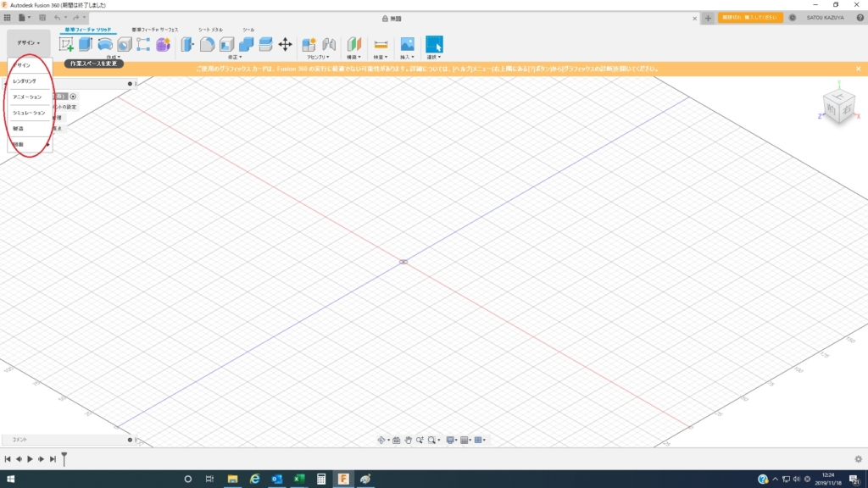
Task: Click the Undo arrow
Action: tap(57, 18)
